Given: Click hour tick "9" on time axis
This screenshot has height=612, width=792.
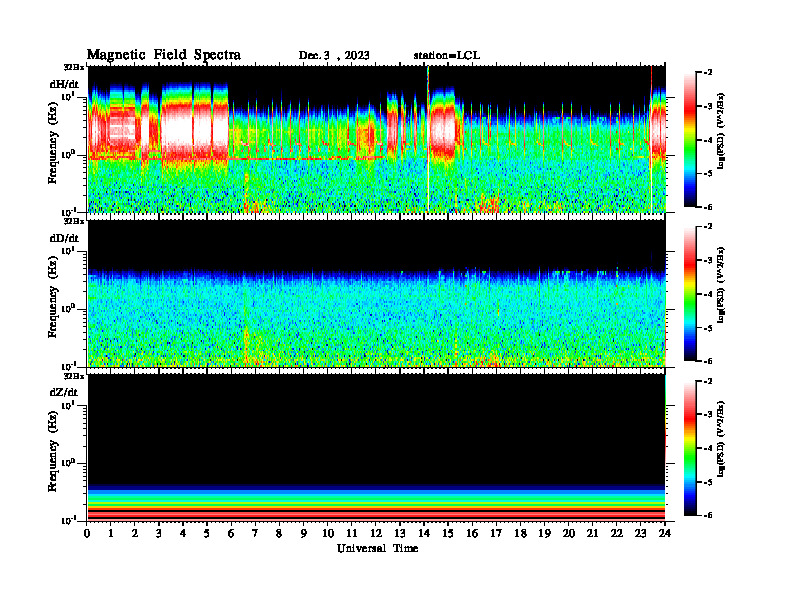Looking at the screenshot, I should click(304, 533).
